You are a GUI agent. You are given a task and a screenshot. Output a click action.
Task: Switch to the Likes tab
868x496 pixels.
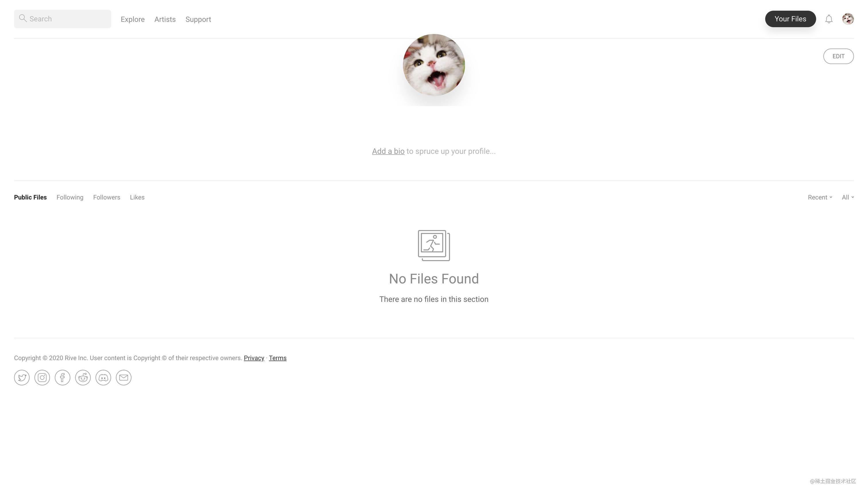pos(137,197)
